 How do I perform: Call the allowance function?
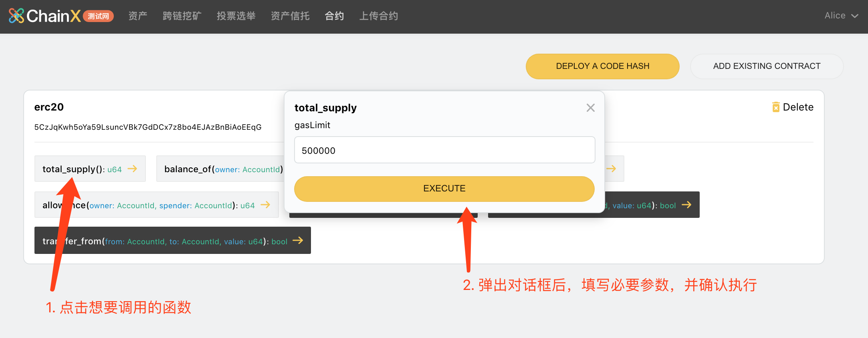pos(156,205)
